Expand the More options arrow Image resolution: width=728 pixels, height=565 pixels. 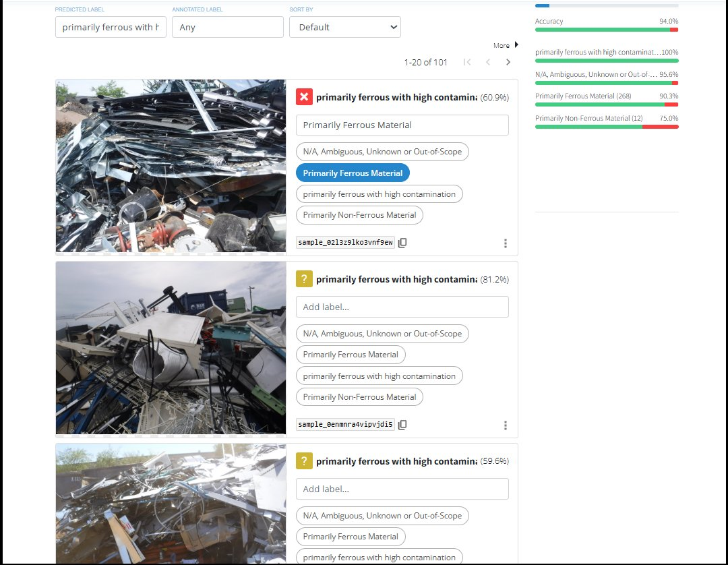coord(516,44)
